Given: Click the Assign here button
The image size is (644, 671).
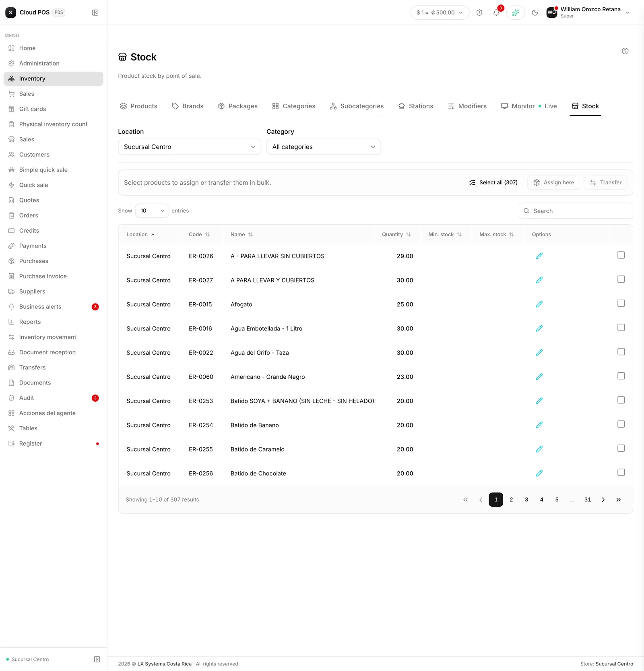Looking at the screenshot, I should [553, 183].
